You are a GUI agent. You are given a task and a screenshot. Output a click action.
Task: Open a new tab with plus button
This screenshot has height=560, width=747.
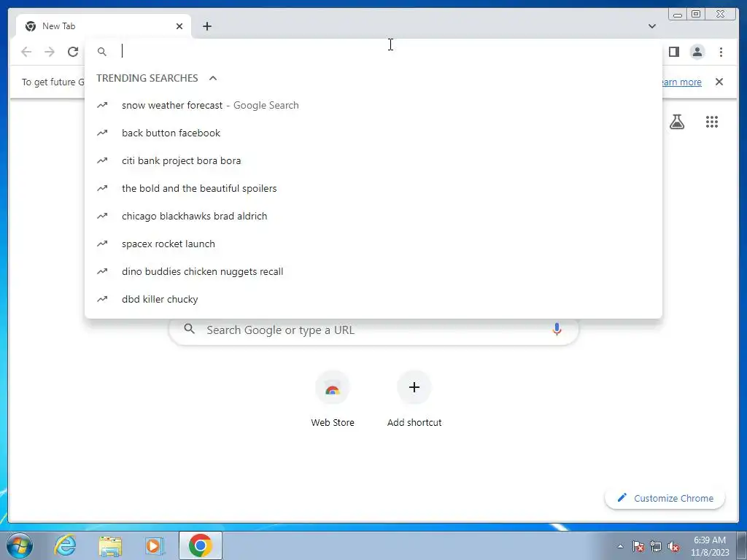[206, 26]
